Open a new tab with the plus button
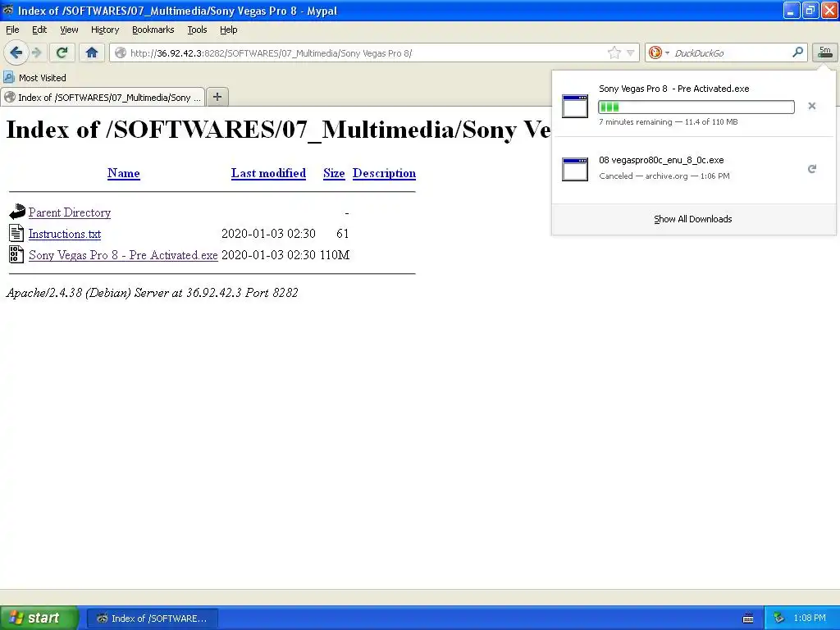840x630 pixels. [x=217, y=97]
